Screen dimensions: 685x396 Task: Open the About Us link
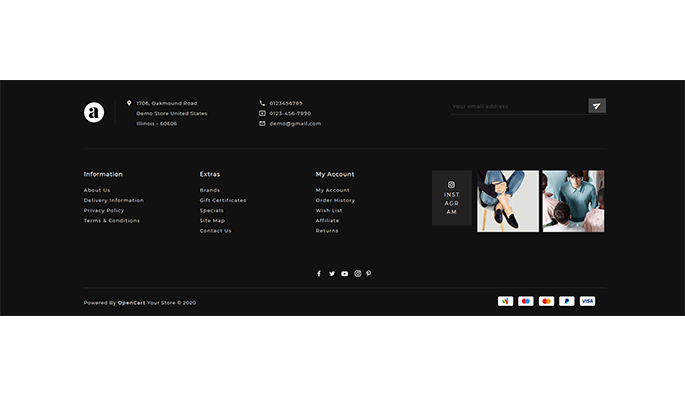pyautogui.click(x=97, y=190)
